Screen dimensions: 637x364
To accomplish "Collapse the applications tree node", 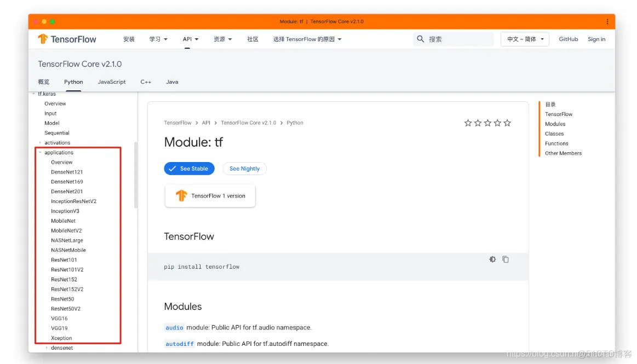I will [x=40, y=153].
